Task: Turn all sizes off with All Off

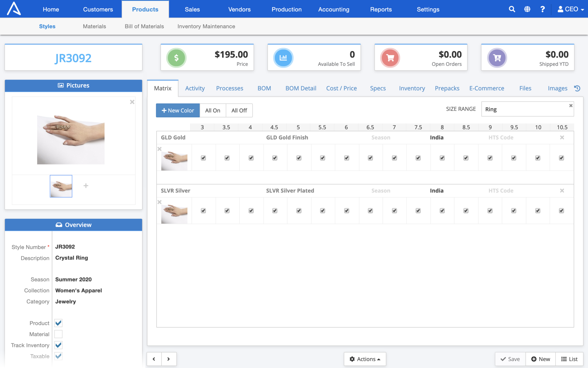Action: [x=239, y=110]
